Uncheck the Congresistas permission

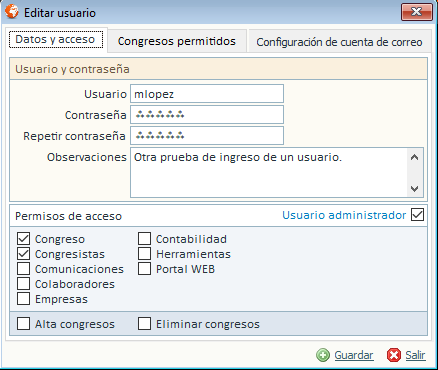pos(23,254)
